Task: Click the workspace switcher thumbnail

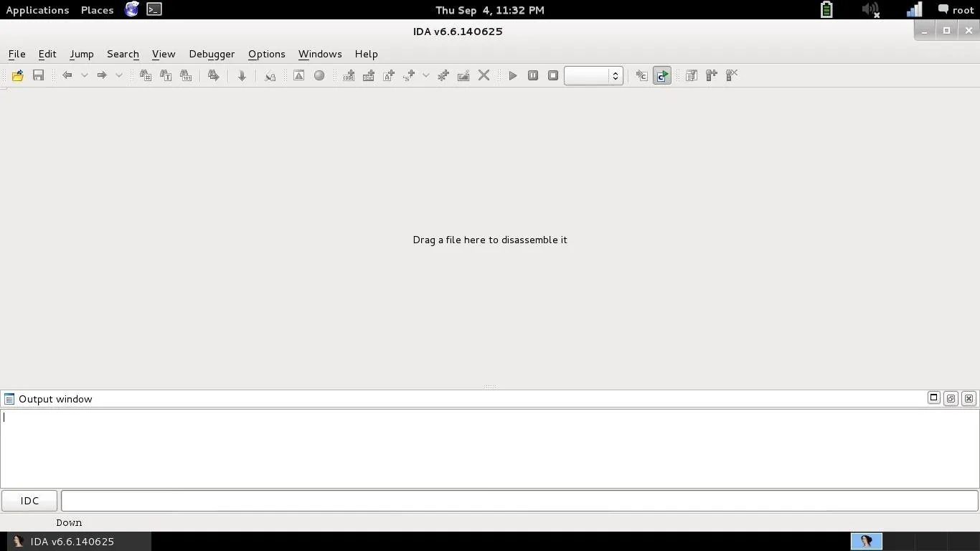Action: 867,542
